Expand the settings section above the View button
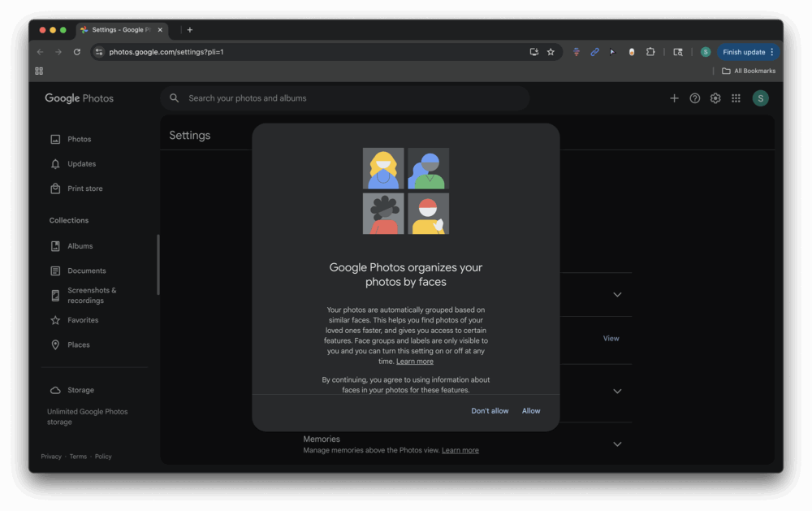The height and width of the screenshot is (511, 812). [x=617, y=294]
